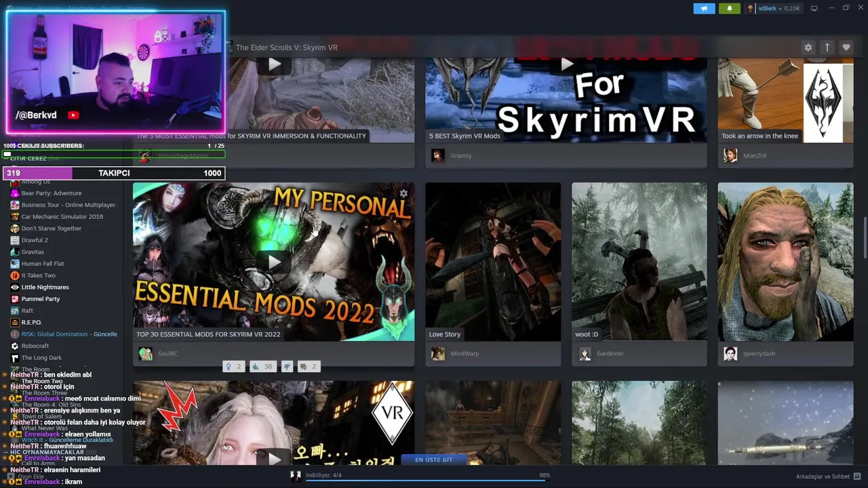Image resolution: width=868 pixels, height=488 pixels.
Task: Click the Big Picture monitor icon
Action: [814, 8]
